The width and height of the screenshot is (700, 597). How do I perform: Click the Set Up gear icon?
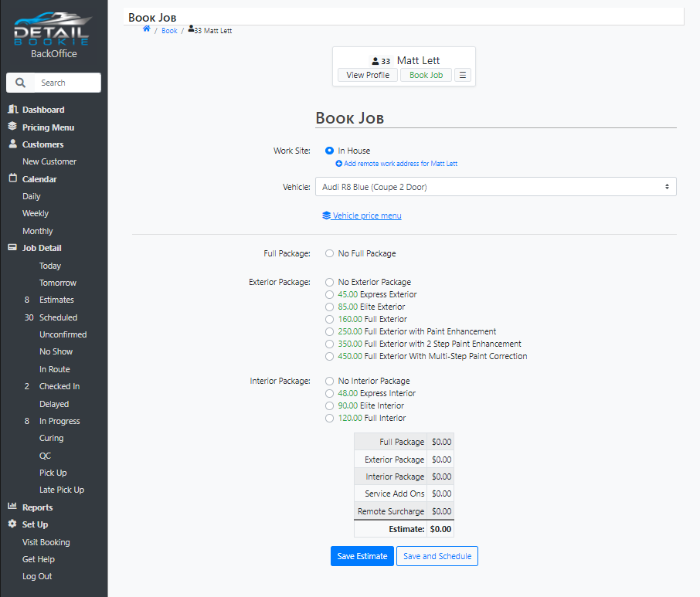[12, 524]
